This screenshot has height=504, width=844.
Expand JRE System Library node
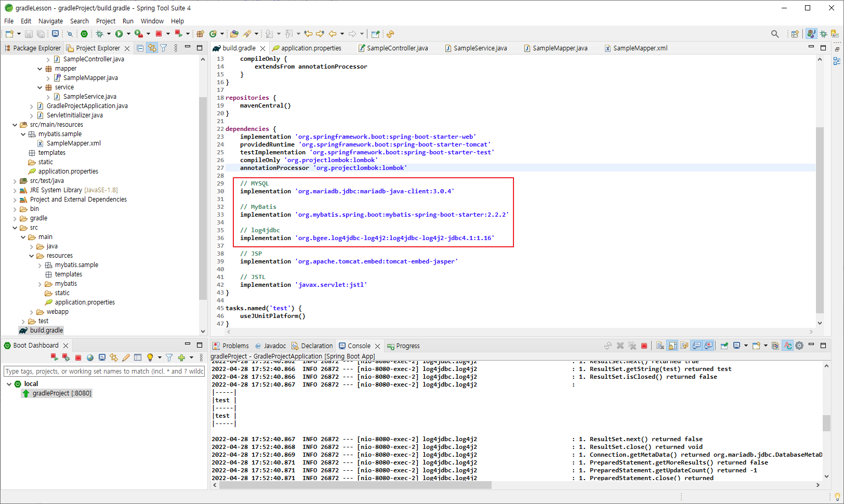point(15,190)
